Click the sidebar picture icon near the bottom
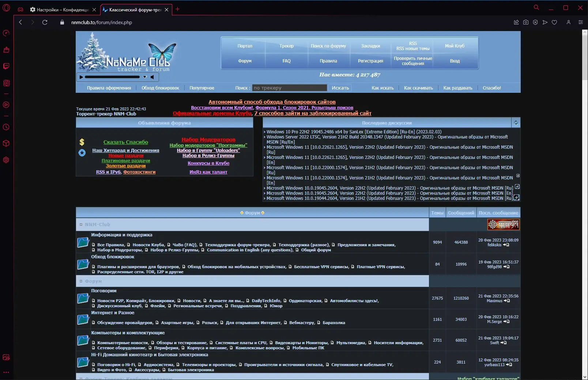588x380 pixels. pos(6,357)
